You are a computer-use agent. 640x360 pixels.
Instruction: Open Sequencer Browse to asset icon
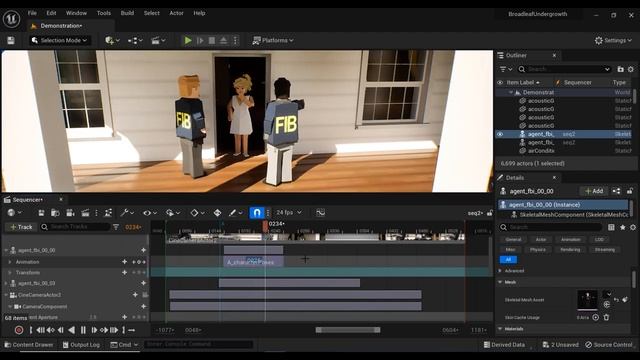(x=55, y=213)
